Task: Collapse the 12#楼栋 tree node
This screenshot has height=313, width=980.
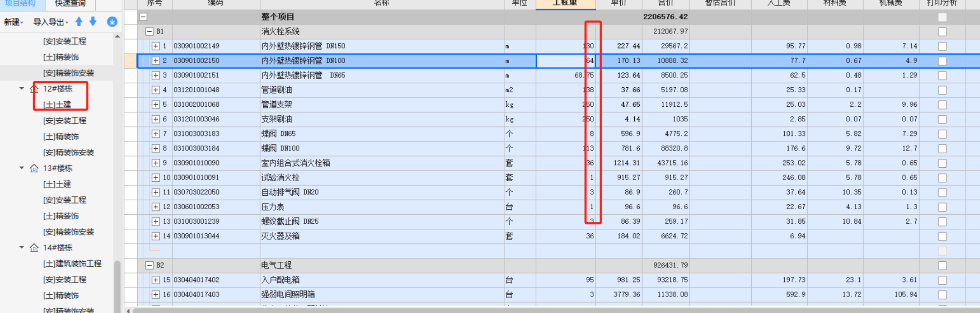Action: (x=22, y=89)
